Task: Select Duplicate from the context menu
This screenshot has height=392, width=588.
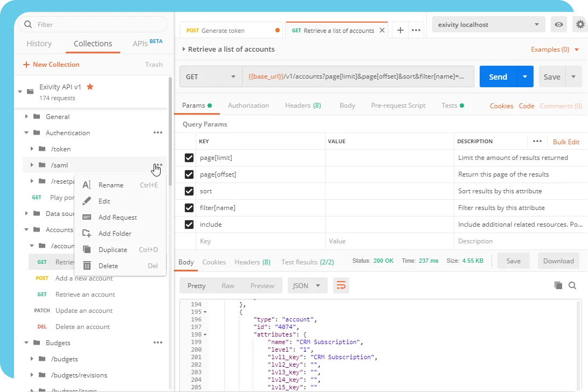Action: [120, 249]
